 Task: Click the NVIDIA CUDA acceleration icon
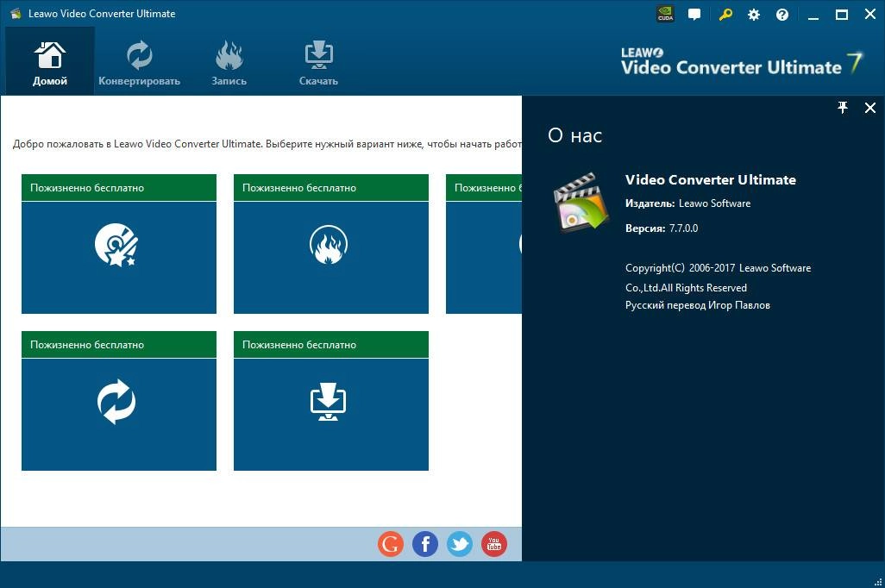pyautogui.click(x=665, y=14)
